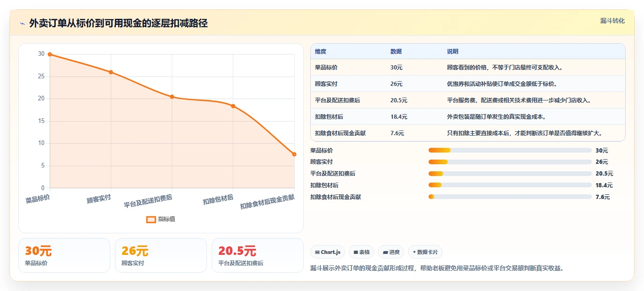
Task: Click the progress bar for 平台及配送扣费后
Action: pos(510,174)
